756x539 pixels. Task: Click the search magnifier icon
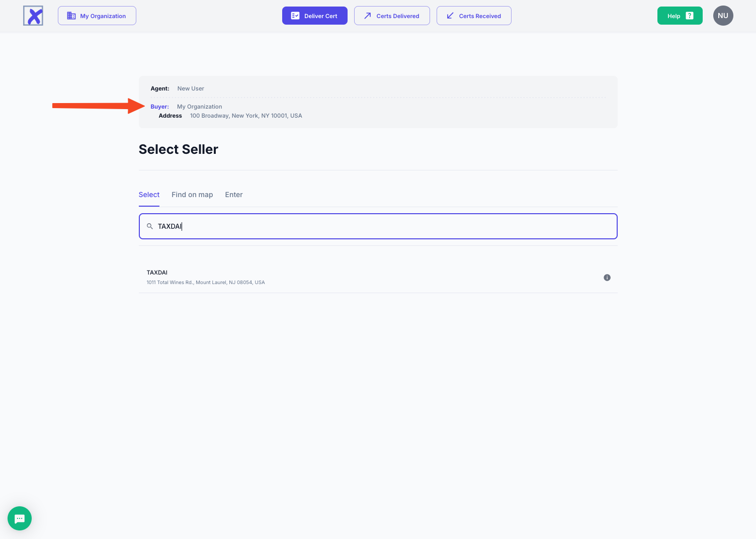[150, 226]
